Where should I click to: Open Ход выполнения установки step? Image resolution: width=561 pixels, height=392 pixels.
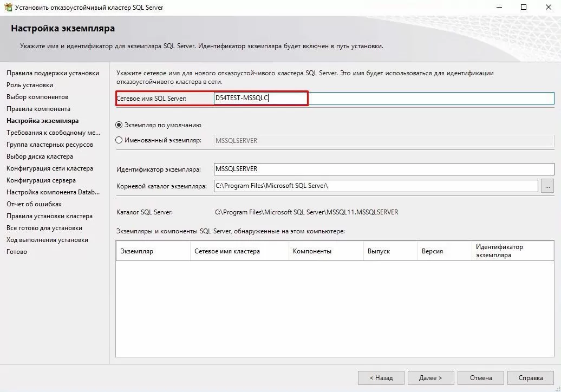coord(47,240)
